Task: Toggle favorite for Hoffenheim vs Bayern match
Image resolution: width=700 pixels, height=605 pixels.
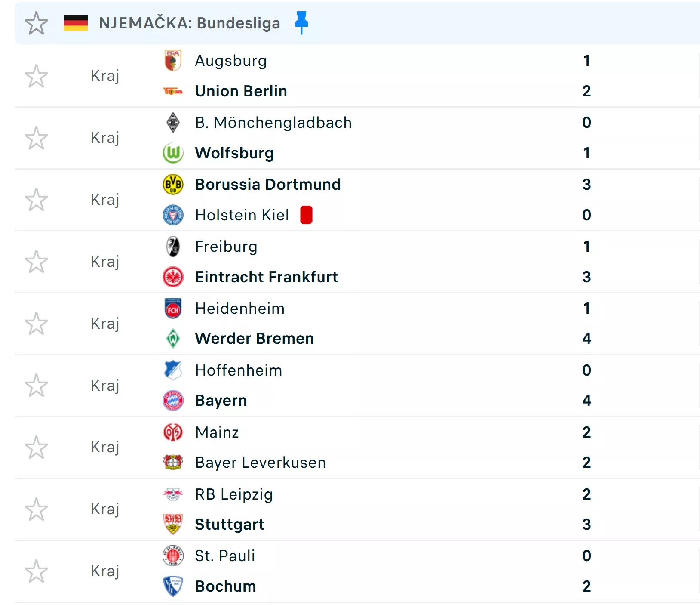Action: click(x=36, y=386)
